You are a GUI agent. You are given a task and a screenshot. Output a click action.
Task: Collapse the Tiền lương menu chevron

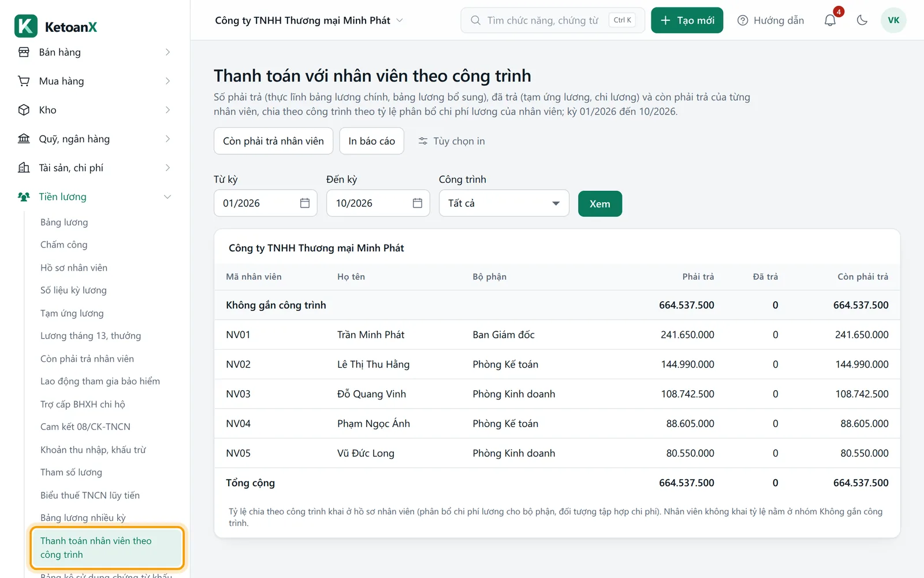(x=167, y=197)
